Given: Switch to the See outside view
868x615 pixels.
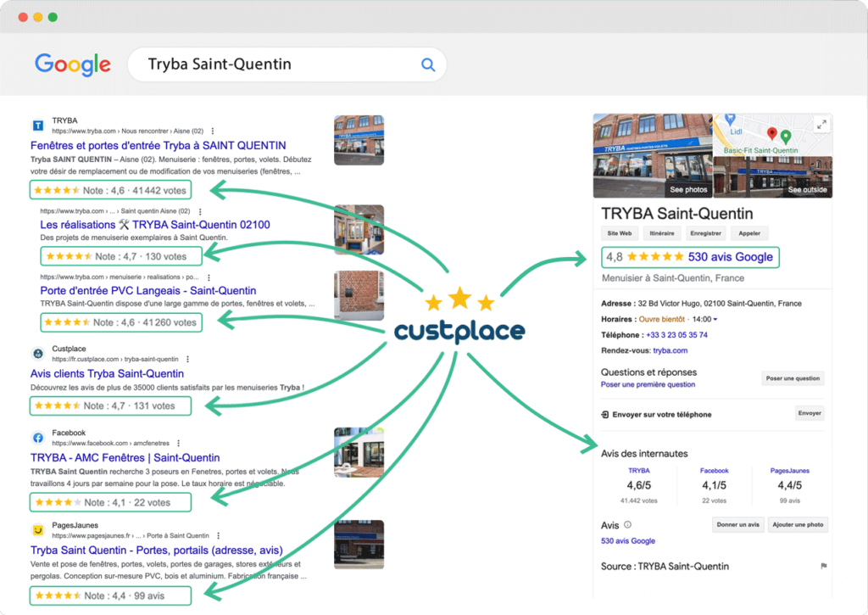Looking at the screenshot, I should pyautogui.click(x=807, y=190).
